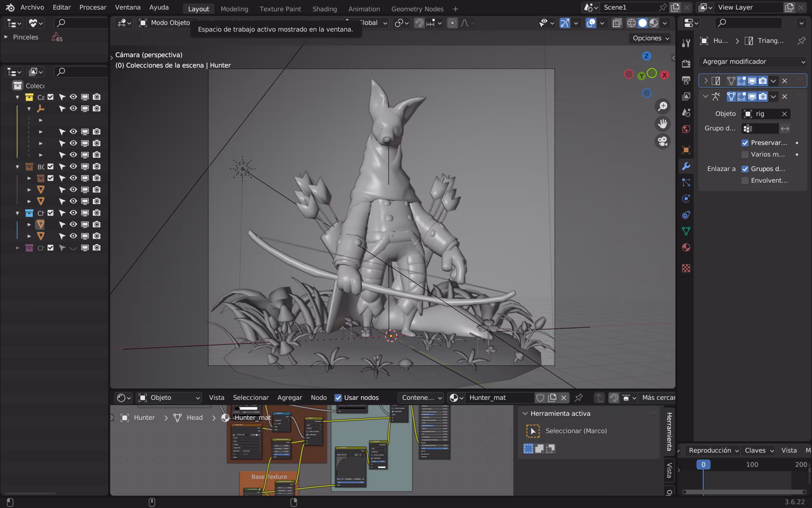Open the Object Constraints properties tab
This screenshot has height=508, width=812.
click(686, 215)
